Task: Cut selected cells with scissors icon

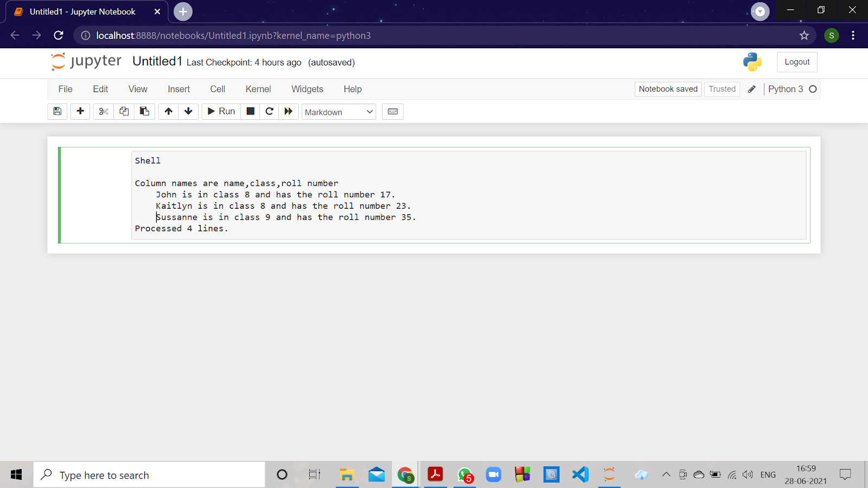Action: (x=104, y=111)
